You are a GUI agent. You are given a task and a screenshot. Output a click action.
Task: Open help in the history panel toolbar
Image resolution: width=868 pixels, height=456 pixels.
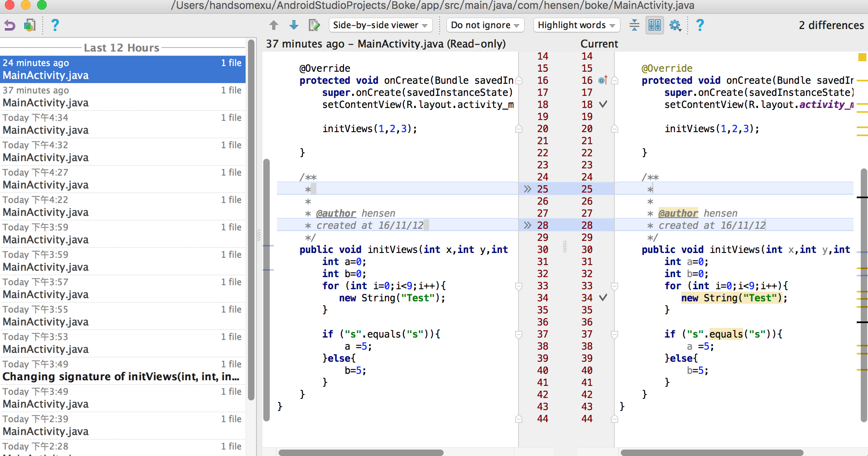click(x=55, y=25)
